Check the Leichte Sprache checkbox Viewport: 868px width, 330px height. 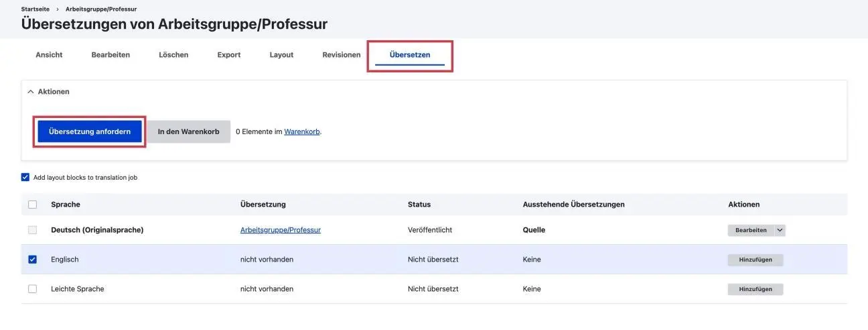tap(32, 289)
